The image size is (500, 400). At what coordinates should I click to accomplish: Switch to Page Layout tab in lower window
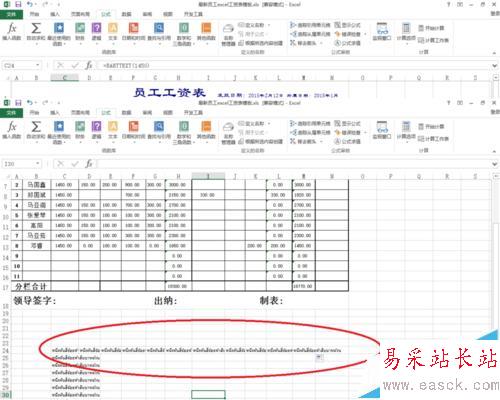[80, 113]
